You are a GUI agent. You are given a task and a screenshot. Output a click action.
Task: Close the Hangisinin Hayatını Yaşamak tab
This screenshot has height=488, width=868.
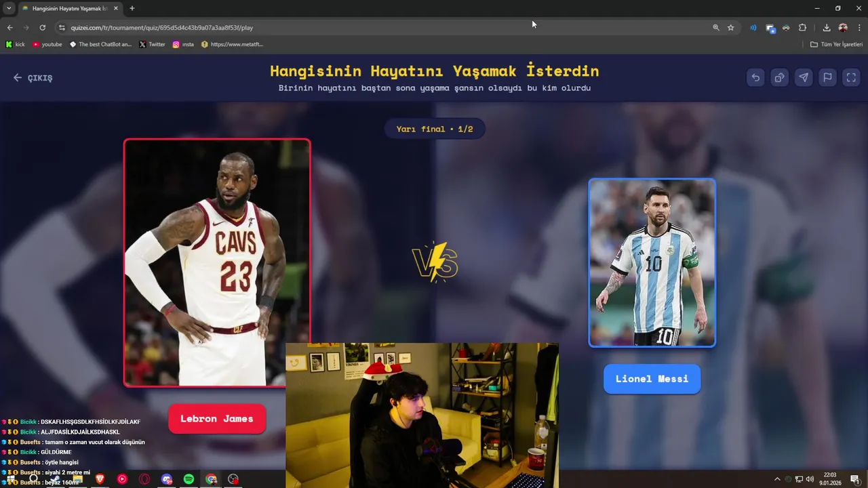click(115, 8)
